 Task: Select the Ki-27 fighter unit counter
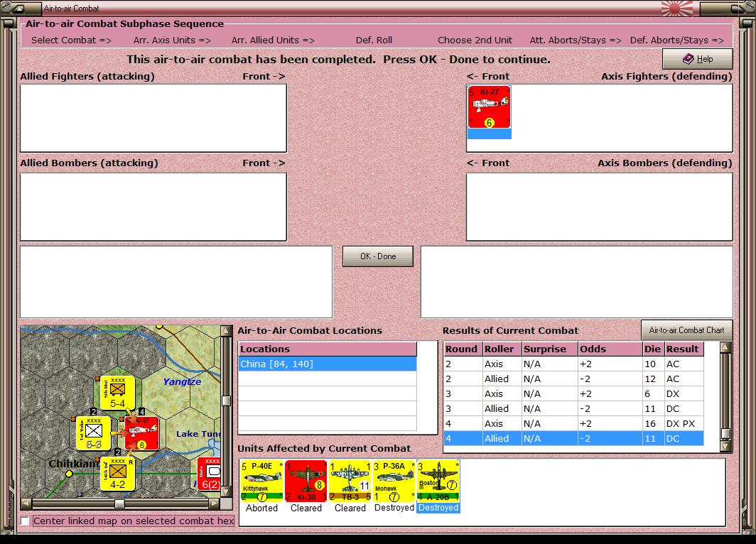point(489,107)
